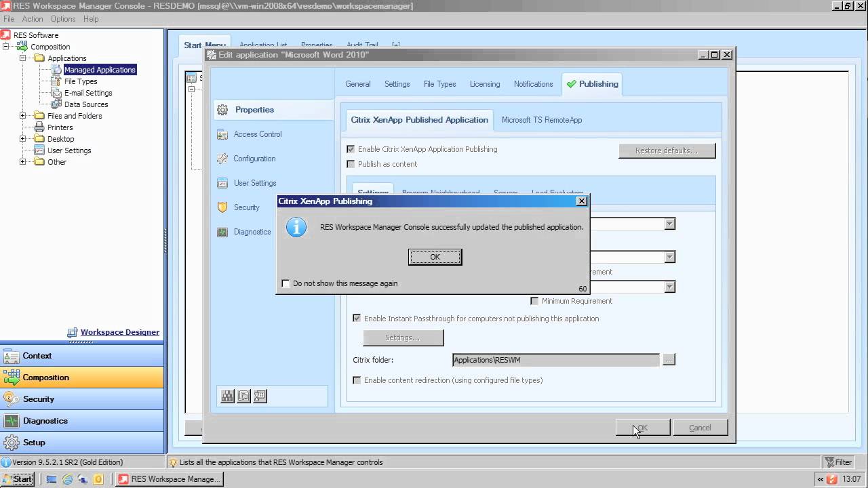
Task: Click the Settings... button under Instant Passthrough
Action: (x=403, y=338)
